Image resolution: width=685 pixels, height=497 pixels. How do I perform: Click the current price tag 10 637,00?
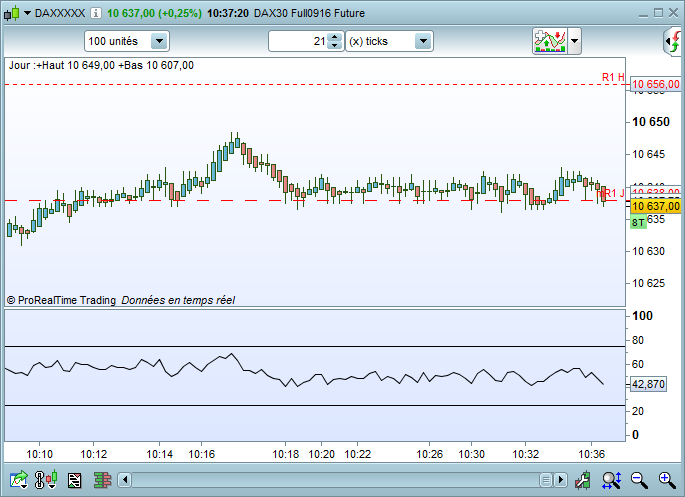coord(656,206)
